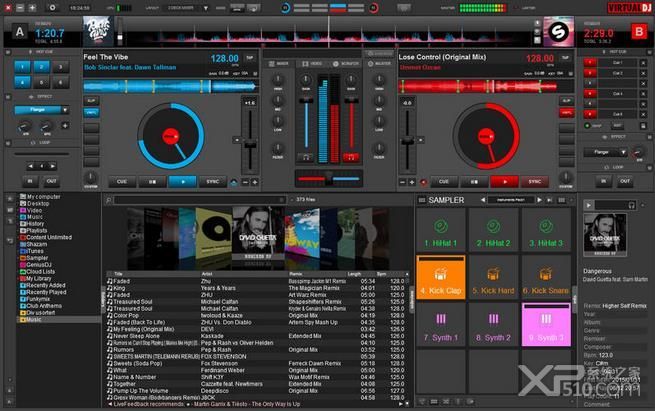Nudge left deck pitch with minus button
Viewport: 655px width, 411px height.
tap(246, 182)
